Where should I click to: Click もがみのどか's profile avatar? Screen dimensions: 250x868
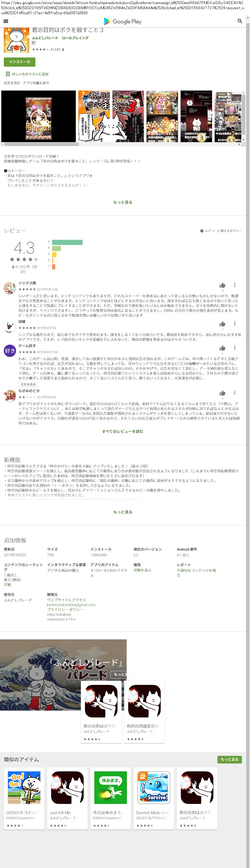pyautogui.click(x=10, y=395)
